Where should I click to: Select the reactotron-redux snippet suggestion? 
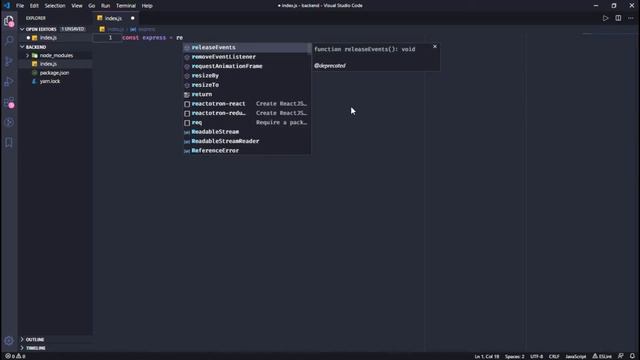pos(247,113)
